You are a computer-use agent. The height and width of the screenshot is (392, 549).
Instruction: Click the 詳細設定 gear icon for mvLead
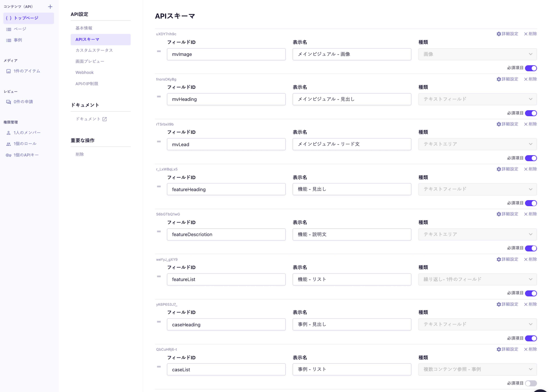point(499,124)
